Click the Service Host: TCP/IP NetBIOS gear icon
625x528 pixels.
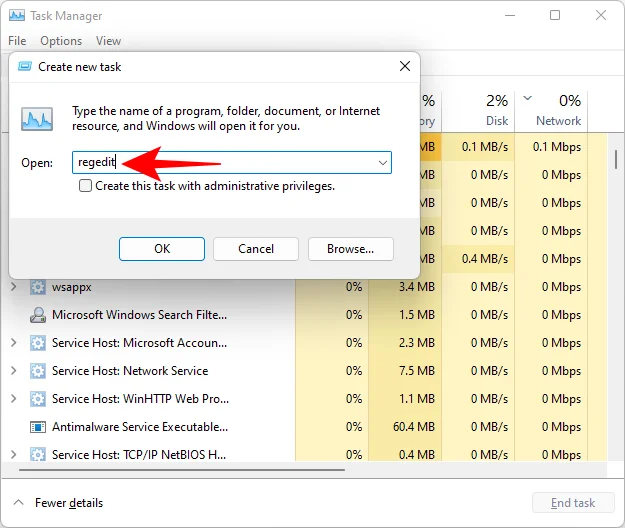pos(38,455)
